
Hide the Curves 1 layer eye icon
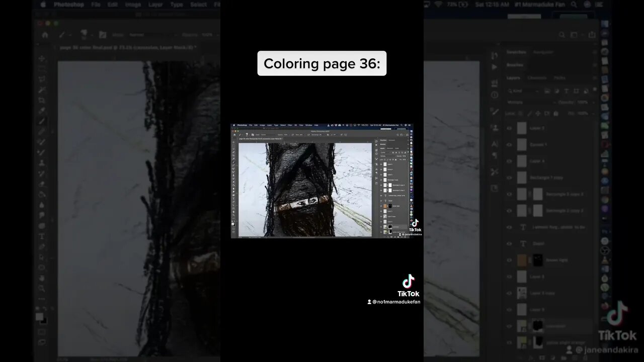click(509, 145)
